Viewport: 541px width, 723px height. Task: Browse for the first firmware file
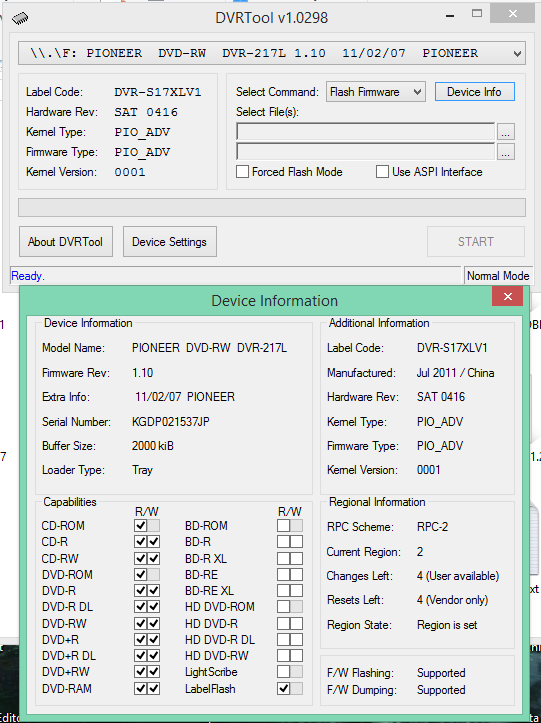click(x=505, y=132)
